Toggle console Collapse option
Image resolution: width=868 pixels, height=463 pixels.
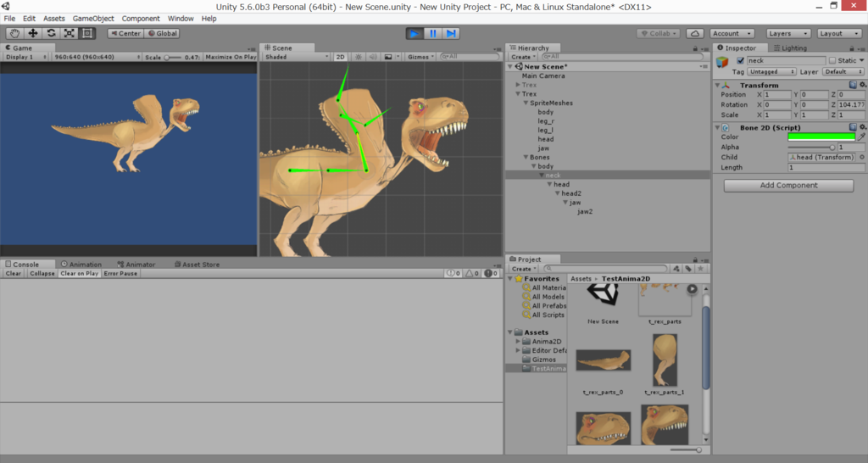coord(42,274)
